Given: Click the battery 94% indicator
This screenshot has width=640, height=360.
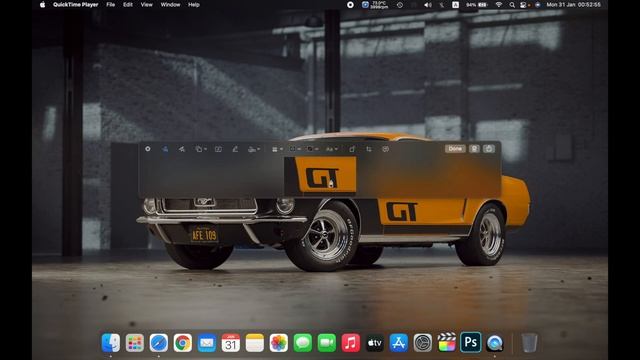Looking at the screenshot, I should point(477,5).
